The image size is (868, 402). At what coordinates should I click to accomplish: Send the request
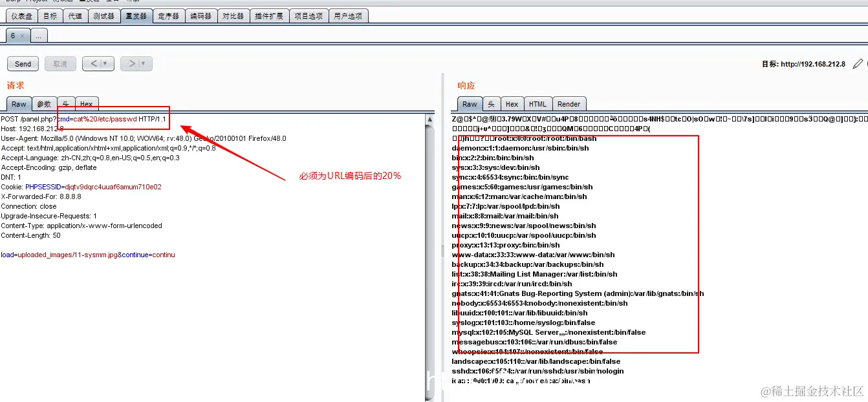click(x=23, y=64)
